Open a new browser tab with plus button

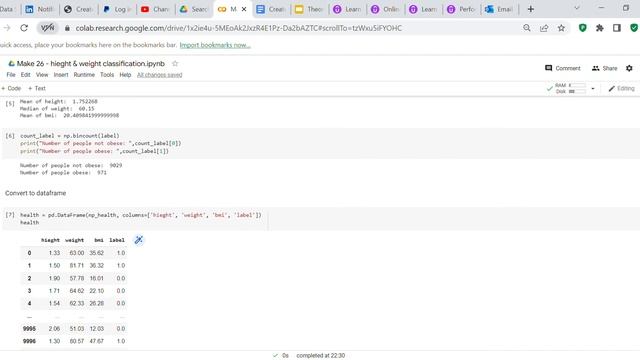[531, 9]
